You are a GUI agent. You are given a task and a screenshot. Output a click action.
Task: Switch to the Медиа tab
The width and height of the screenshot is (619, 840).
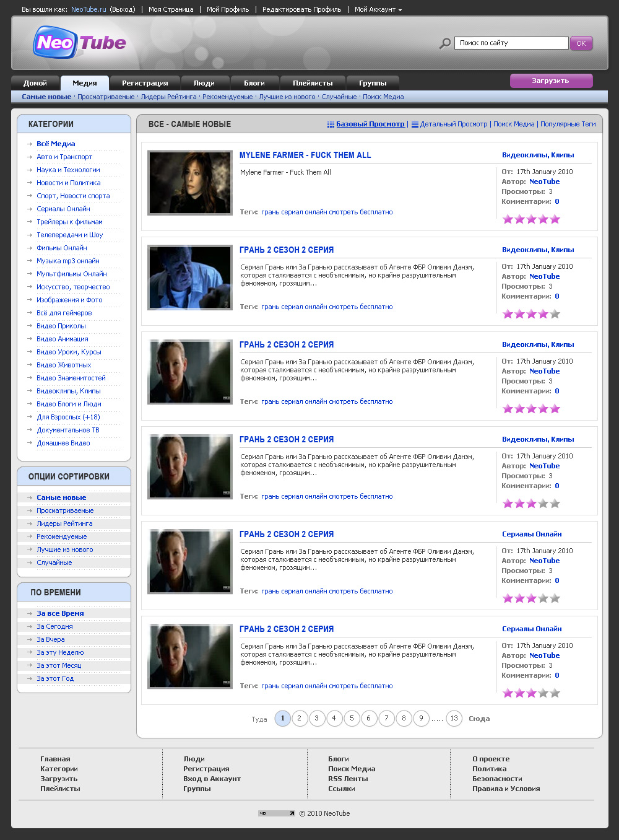85,83
